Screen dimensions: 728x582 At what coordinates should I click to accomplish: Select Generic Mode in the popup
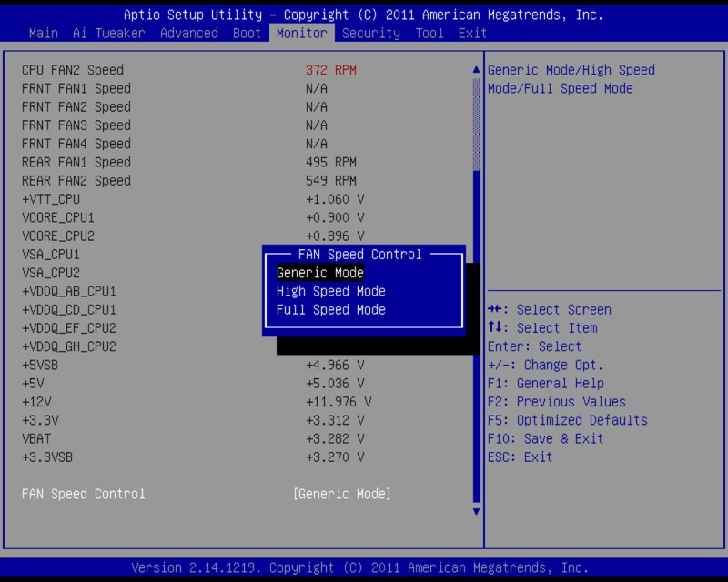[x=320, y=273]
